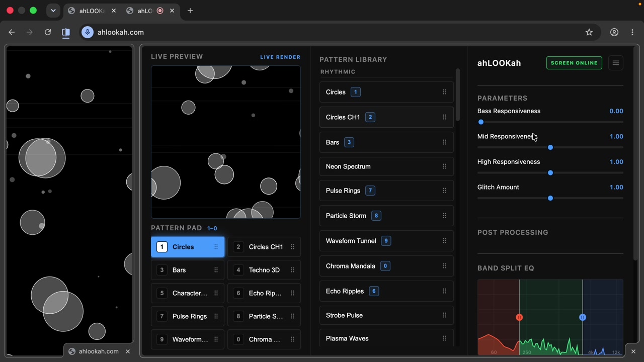Open the tab search dropdown chevron
644x362 pixels.
coord(53,11)
